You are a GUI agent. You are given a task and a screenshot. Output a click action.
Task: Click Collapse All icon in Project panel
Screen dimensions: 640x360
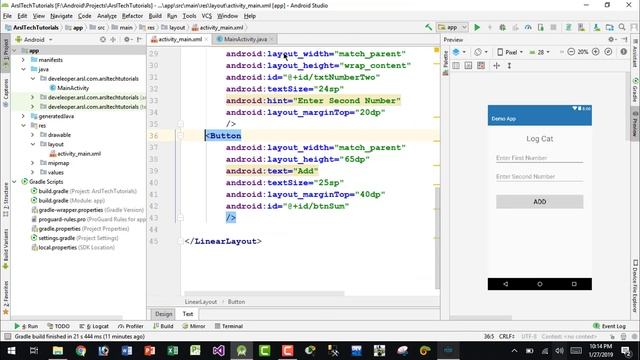[113, 40]
